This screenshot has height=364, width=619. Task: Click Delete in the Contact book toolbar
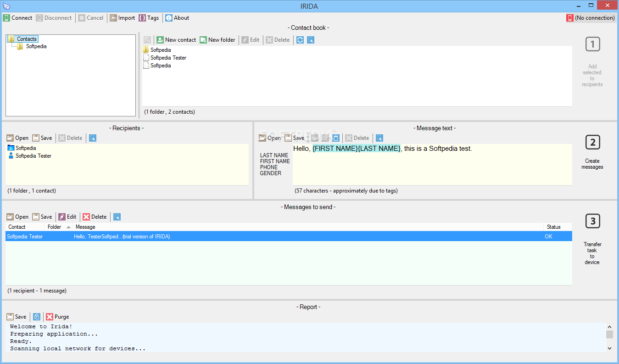[278, 40]
